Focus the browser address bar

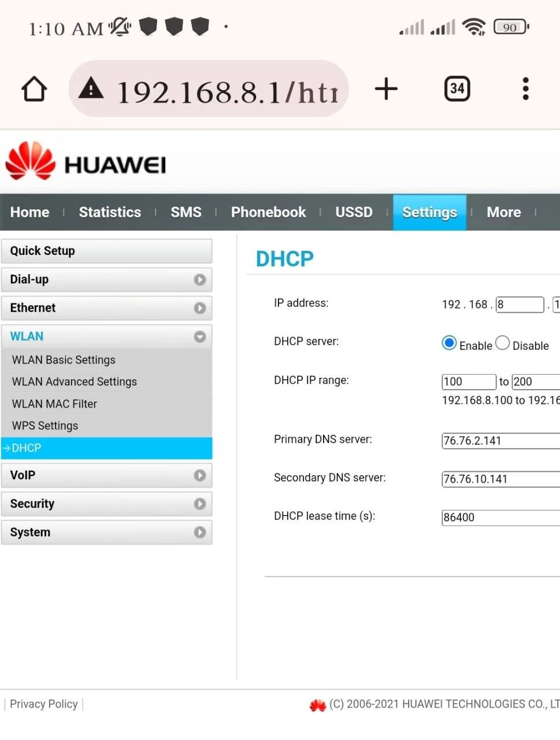click(209, 89)
